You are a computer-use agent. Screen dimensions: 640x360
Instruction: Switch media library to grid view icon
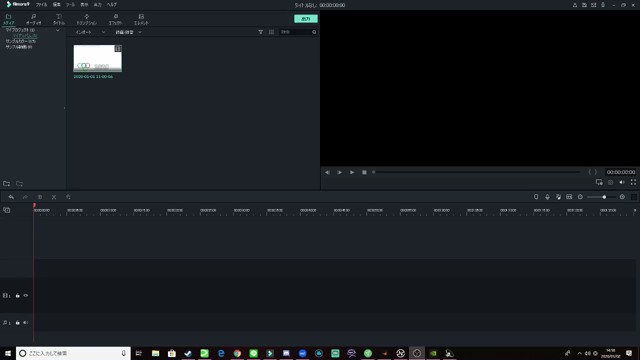271,32
